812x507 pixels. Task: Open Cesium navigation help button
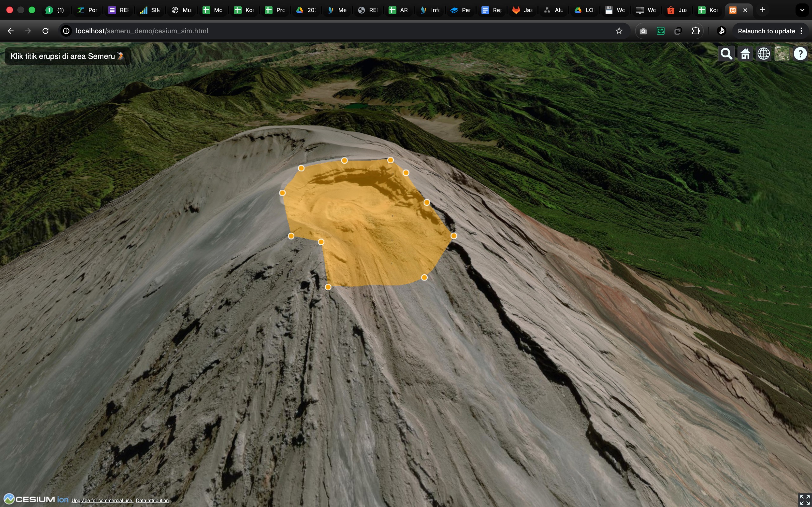pyautogui.click(x=800, y=54)
